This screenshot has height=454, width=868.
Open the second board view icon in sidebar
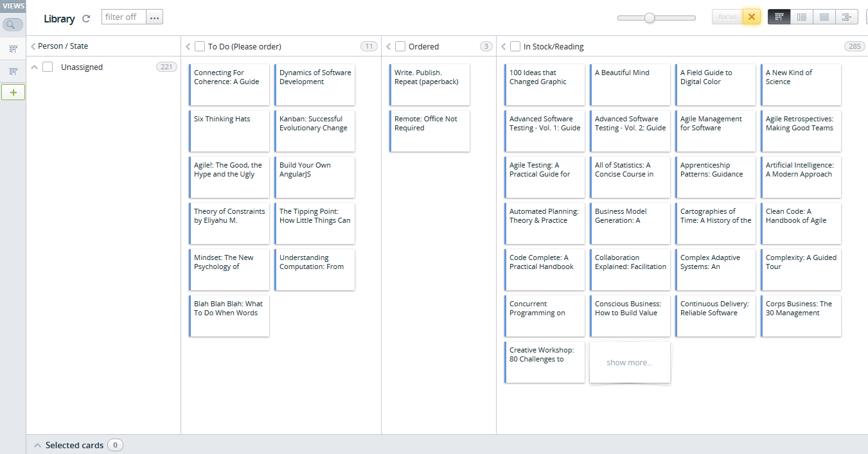pos(13,71)
